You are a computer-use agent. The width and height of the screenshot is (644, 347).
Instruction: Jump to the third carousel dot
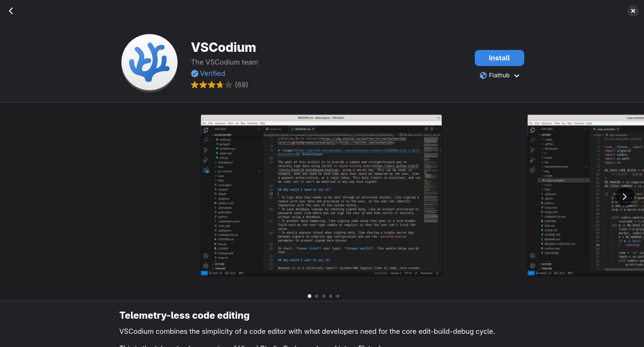click(x=323, y=296)
